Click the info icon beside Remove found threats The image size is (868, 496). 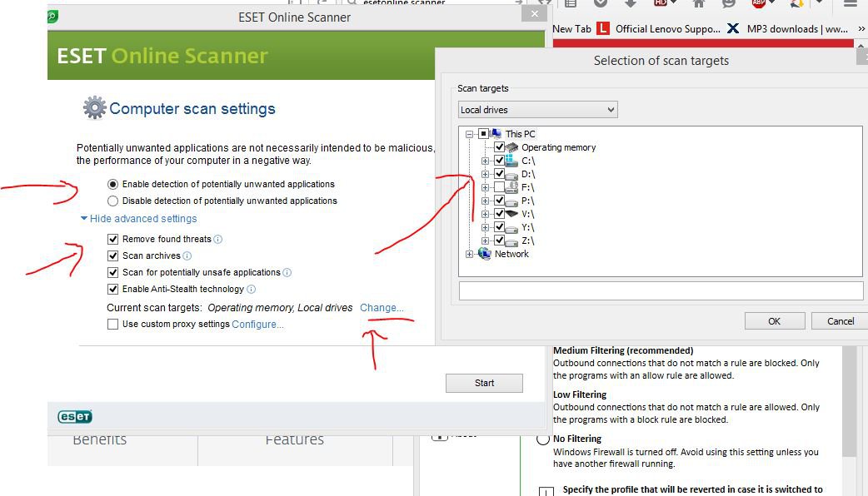218,240
